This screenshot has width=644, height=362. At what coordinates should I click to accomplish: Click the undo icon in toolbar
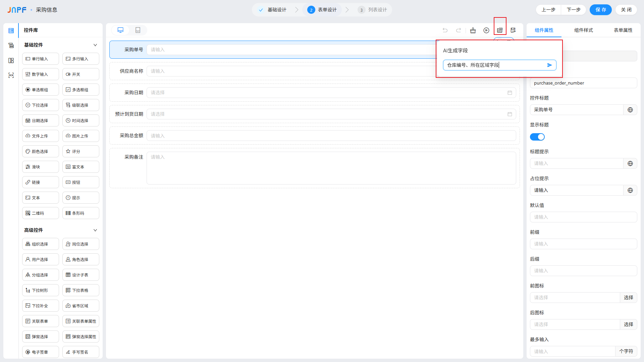point(445,30)
